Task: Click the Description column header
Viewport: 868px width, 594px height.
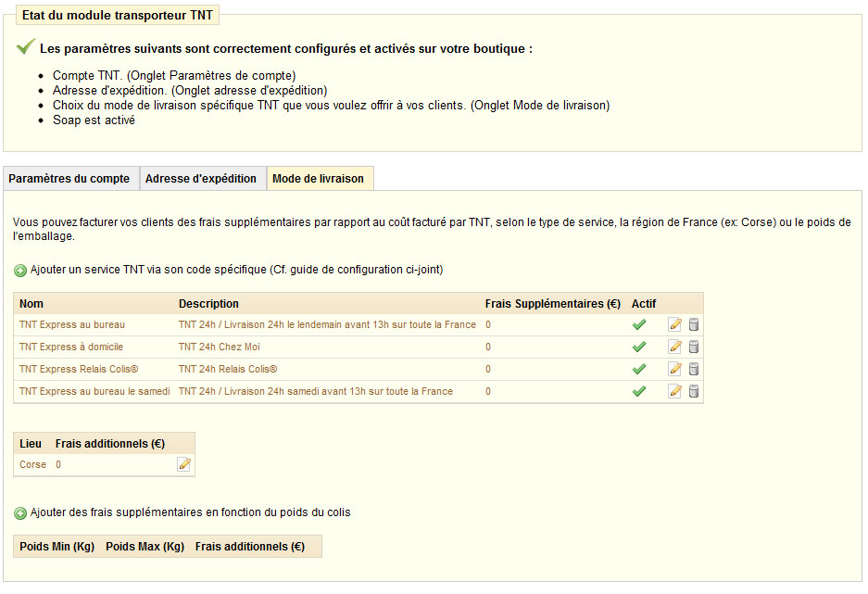Action: coord(208,303)
